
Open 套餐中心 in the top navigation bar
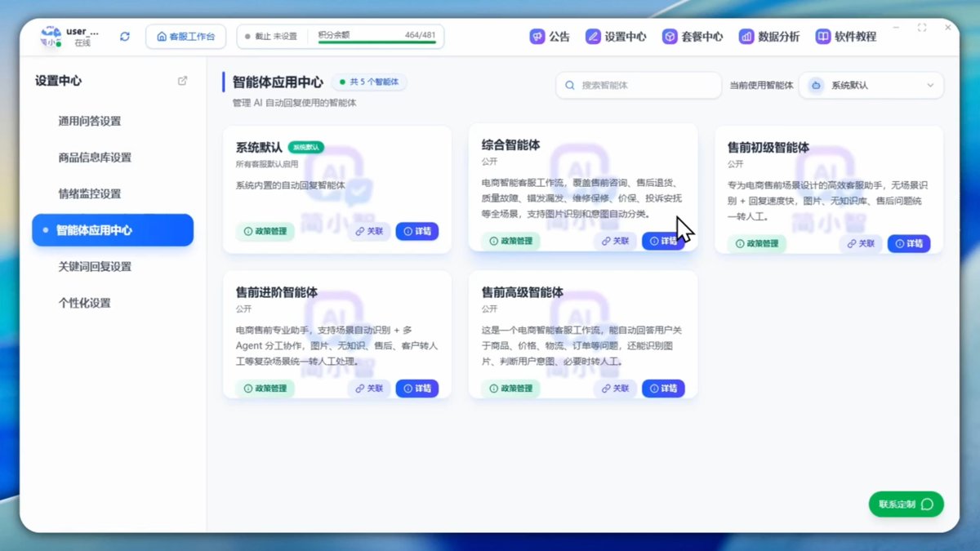[693, 37]
